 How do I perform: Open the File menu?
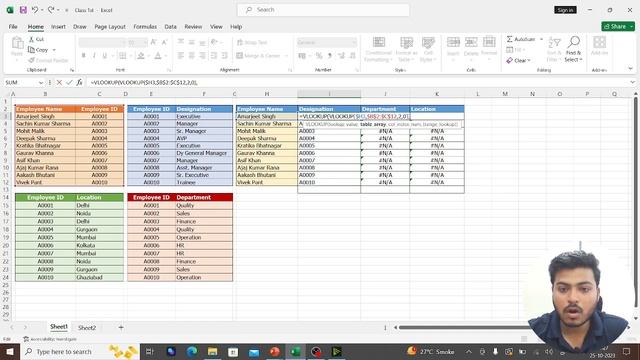(x=13, y=27)
